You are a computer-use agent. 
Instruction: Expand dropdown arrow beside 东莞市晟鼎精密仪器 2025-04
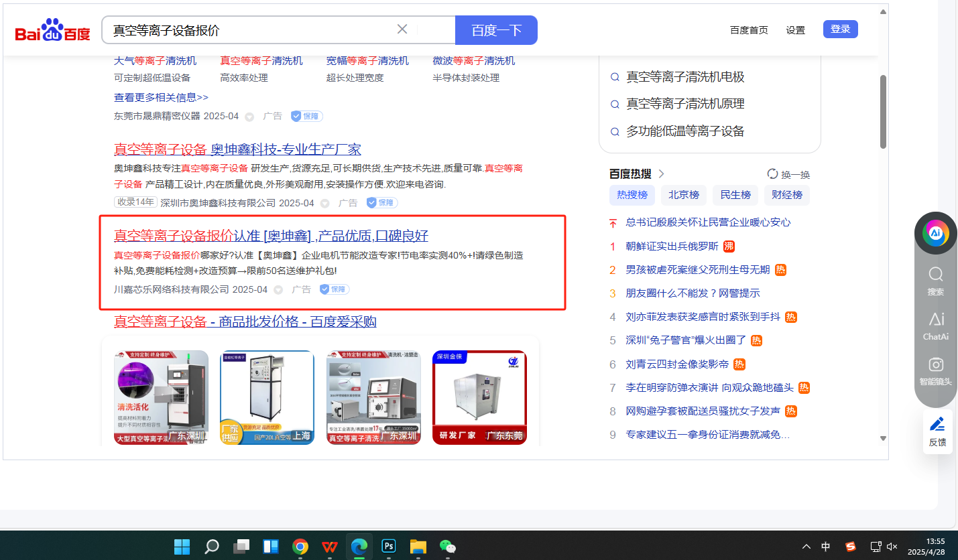pos(249,117)
